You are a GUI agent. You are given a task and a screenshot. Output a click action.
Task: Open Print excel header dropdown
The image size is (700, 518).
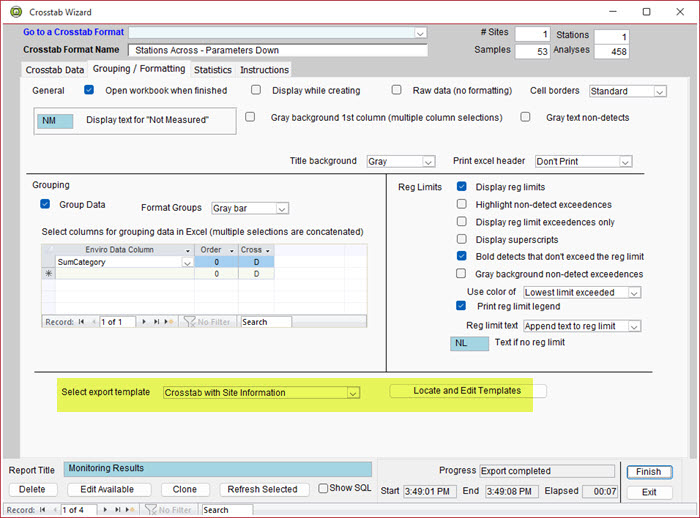point(625,162)
